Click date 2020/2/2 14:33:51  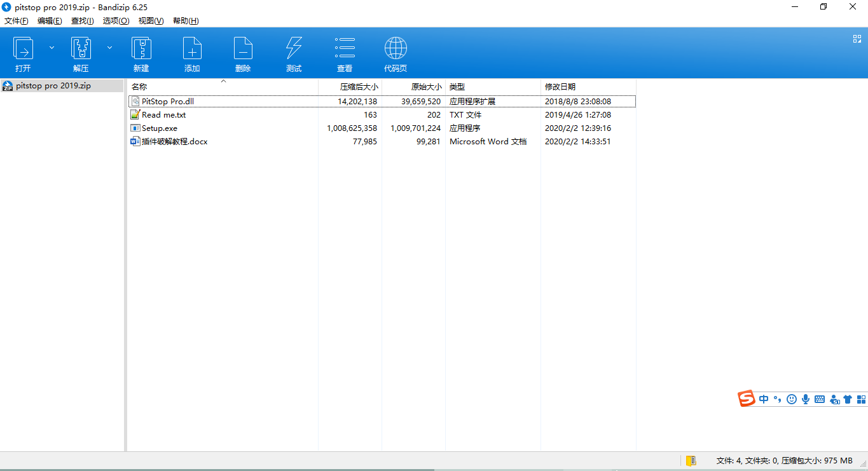tap(578, 142)
